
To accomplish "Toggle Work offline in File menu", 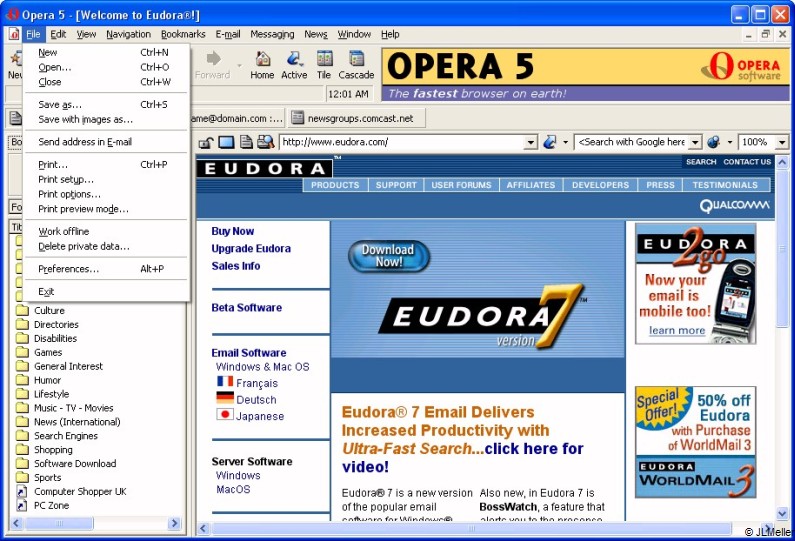I will tap(106, 231).
